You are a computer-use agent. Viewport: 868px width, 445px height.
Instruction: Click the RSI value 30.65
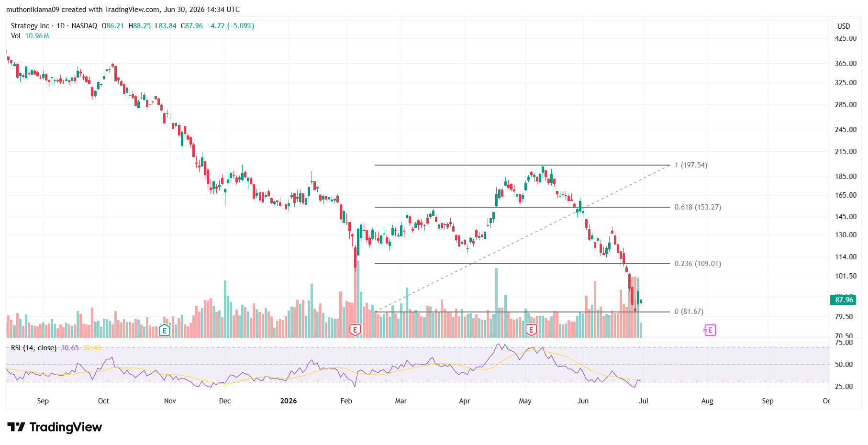(70, 348)
